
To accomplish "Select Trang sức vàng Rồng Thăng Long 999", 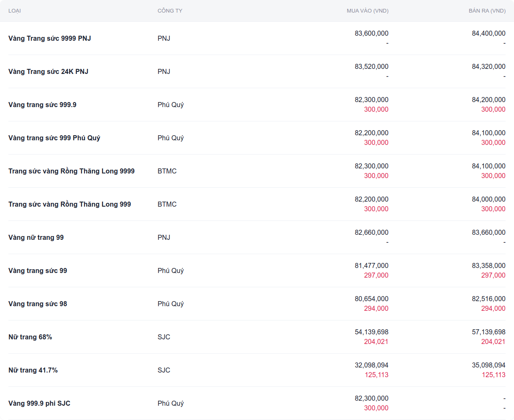I will pos(70,204).
